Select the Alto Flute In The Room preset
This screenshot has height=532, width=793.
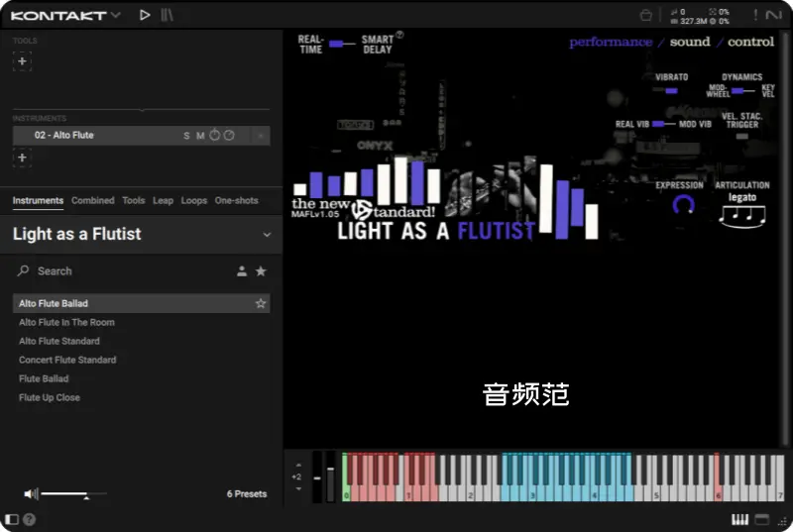66,322
